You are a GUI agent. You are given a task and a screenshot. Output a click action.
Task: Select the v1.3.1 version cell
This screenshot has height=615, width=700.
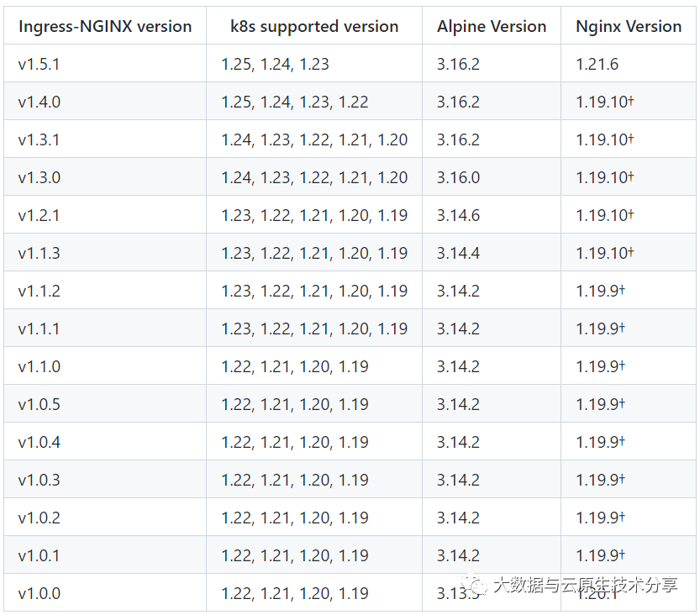click(105, 139)
